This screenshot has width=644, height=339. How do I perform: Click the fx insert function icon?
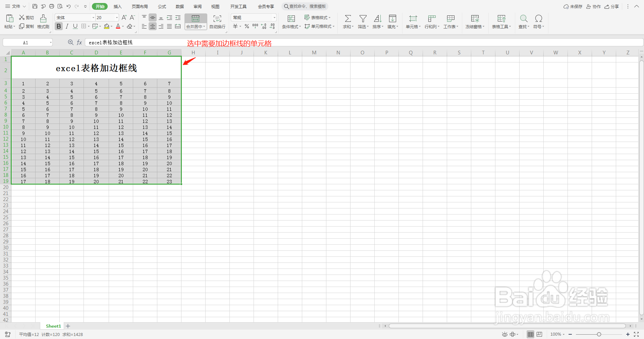(x=79, y=42)
